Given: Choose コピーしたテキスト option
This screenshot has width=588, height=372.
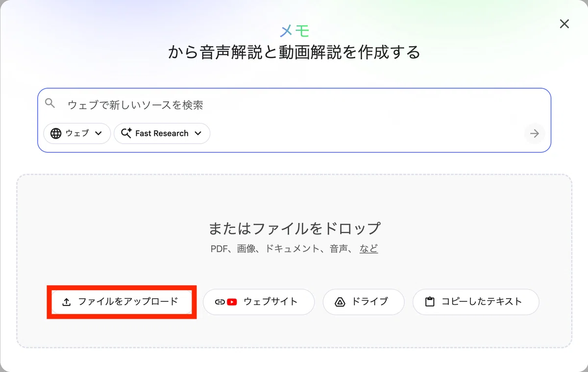Looking at the screenshot, I should pos(476,302).
